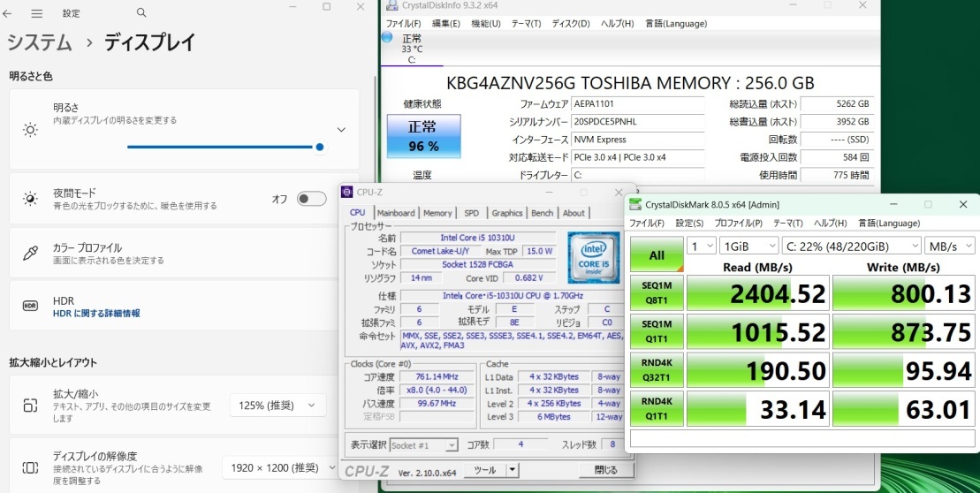Click the firmware field AEPA1101

coord(637,104)
